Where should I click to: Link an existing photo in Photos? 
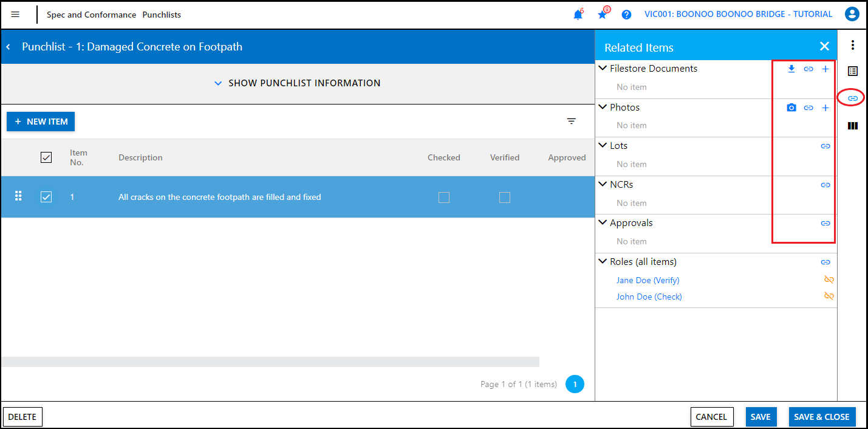click(808, 108)
